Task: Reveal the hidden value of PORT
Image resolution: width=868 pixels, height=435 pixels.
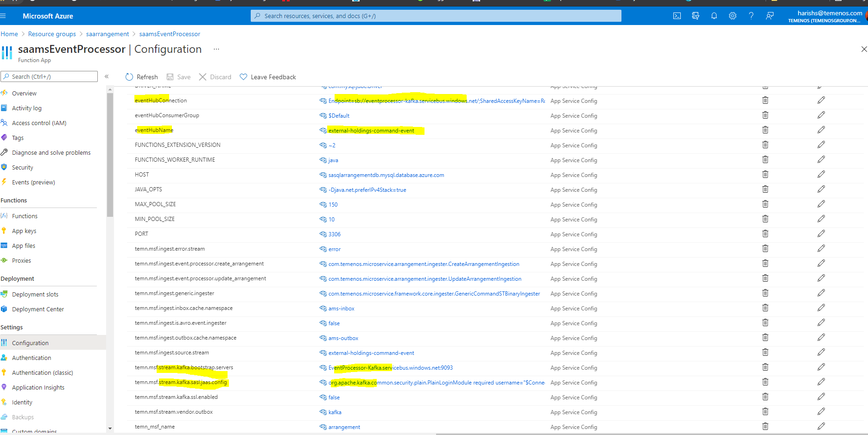Action: click(x=323, y=234)
